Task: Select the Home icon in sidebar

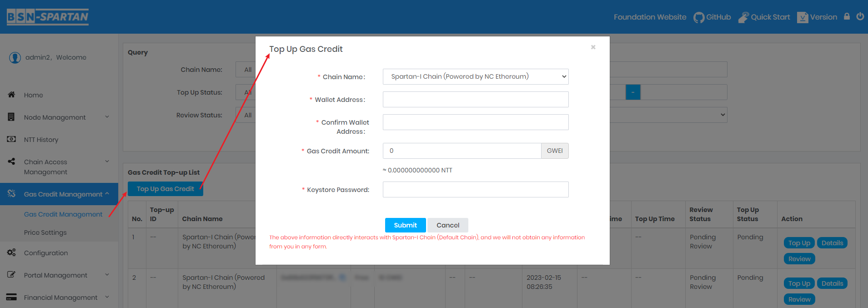Action: click(11, 95)
